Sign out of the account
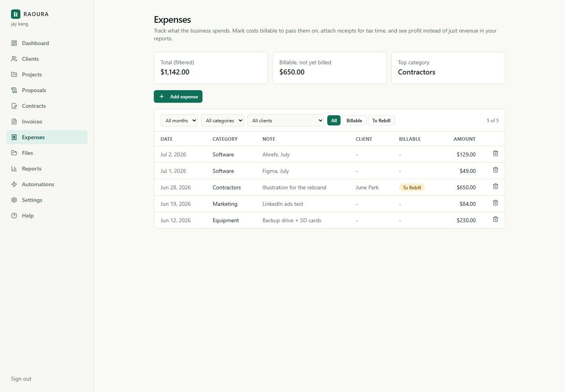Image resolution: width=565 pixels, height=392 pixels. (x=21, y=379)
